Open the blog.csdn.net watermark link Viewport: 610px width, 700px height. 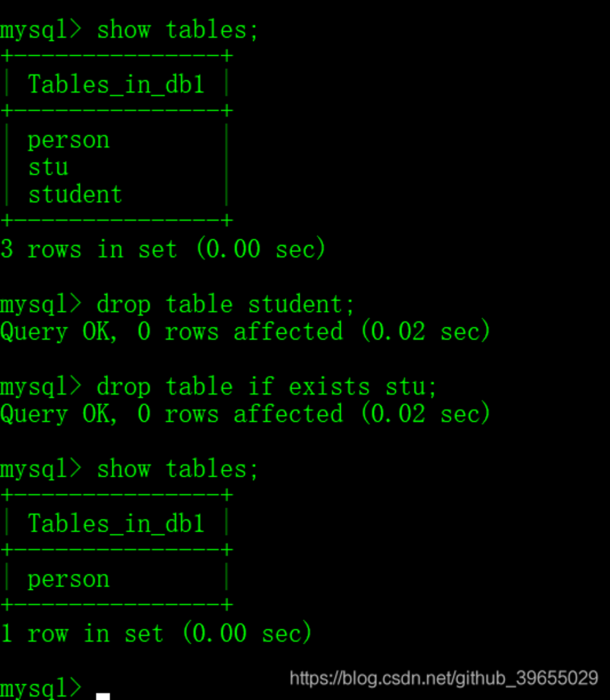pos(444,679)
